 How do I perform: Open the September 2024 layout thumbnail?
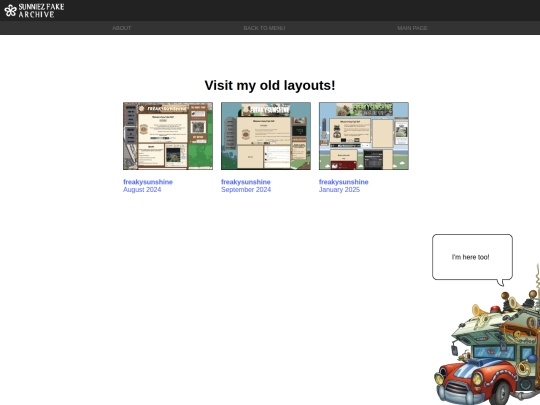click(x=266, y=136)
